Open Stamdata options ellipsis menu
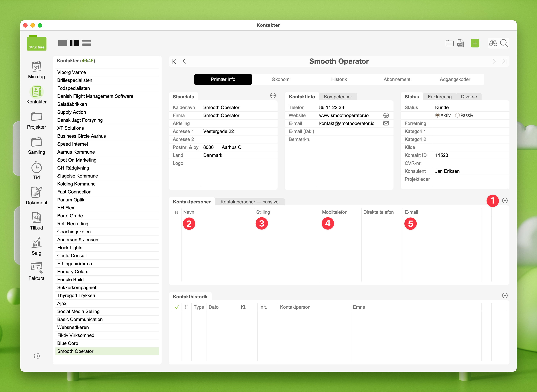This screenshot has height=392, width=537. coord(273,96)
